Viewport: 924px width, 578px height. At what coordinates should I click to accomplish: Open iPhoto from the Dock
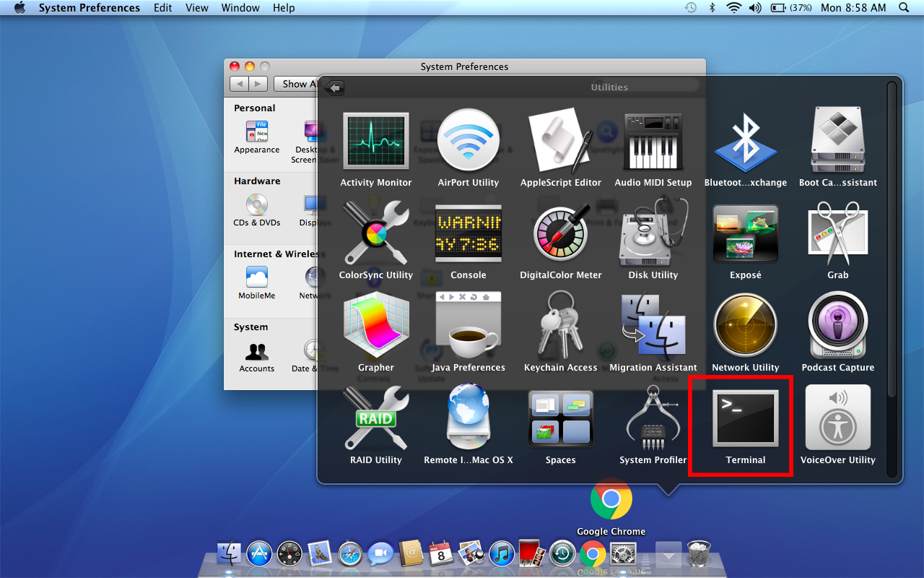(x=471, y=554)
